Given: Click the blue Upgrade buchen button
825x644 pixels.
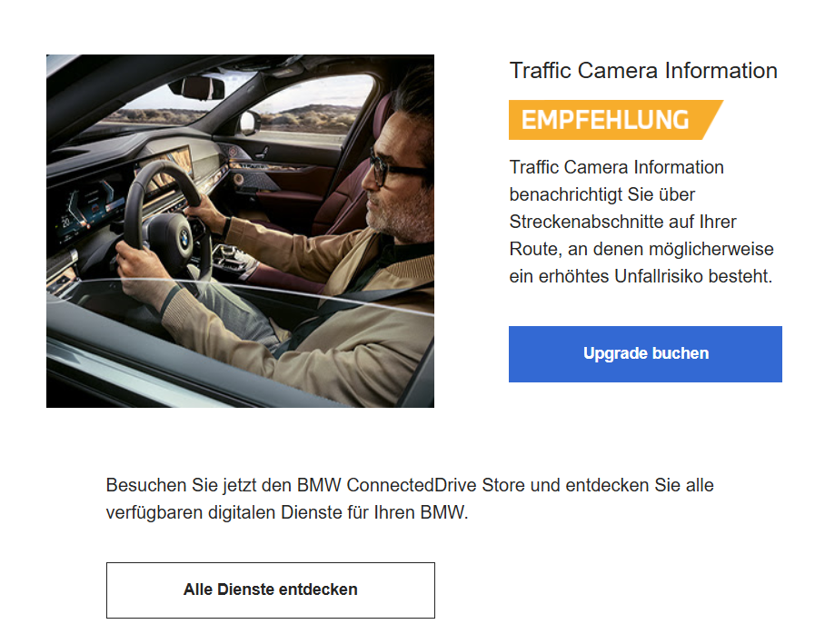Looking at the screenshot, I should tap(645, 354).
